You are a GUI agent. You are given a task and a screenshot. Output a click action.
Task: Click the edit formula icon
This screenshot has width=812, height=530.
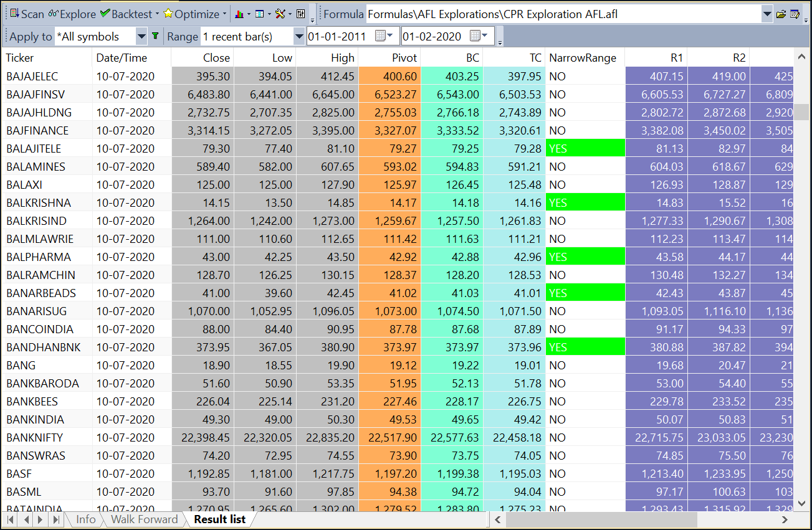tap(795, 14)
